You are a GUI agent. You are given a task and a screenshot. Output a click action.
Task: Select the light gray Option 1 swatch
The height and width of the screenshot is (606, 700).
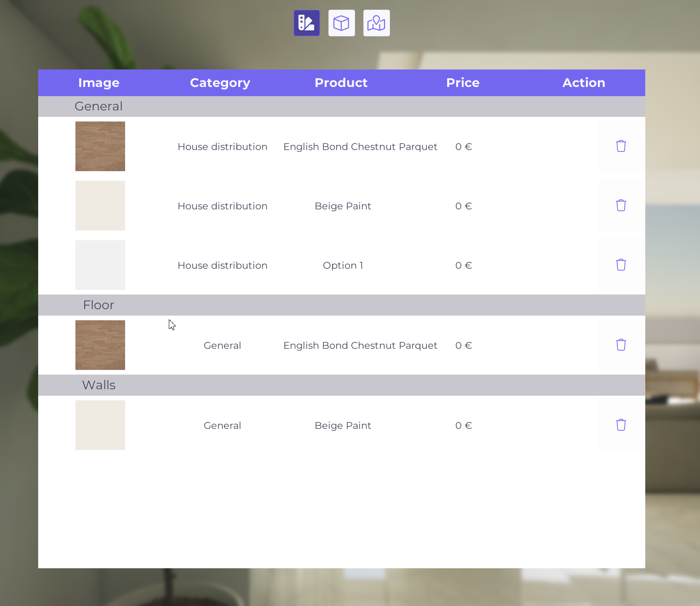tap(100, 265)
